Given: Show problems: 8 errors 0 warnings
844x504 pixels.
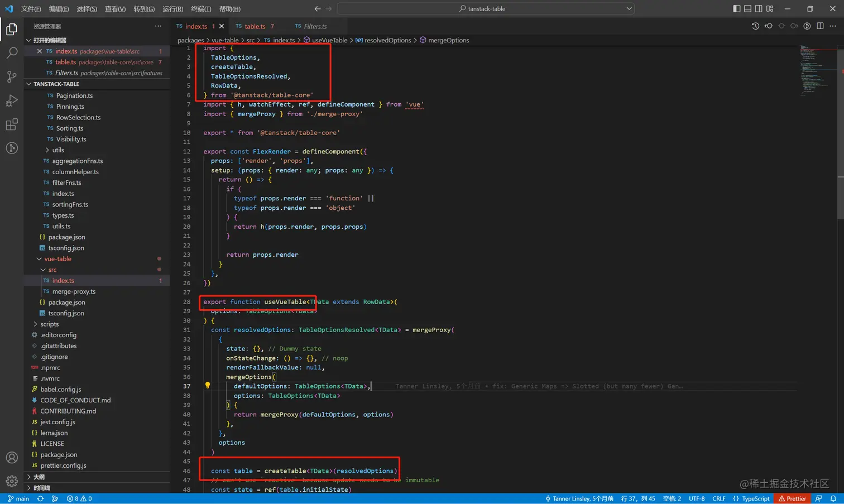Looking at the screenshot, I should [79, 498].
